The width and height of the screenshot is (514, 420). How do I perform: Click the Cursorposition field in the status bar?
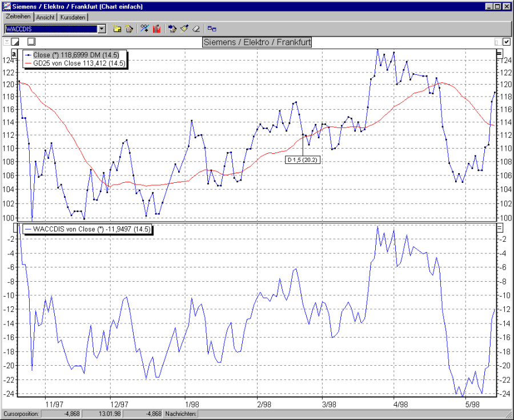click(22, 414)
